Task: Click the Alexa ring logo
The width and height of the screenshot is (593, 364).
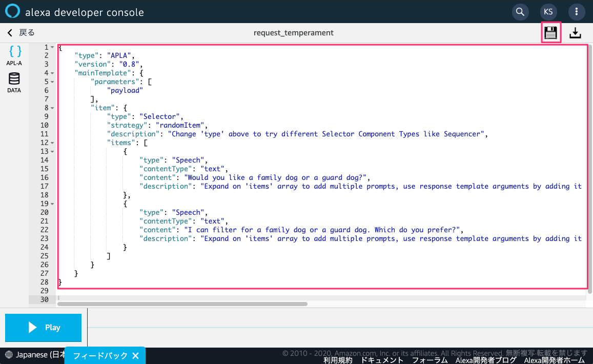Action: click(x=12, y=11)
